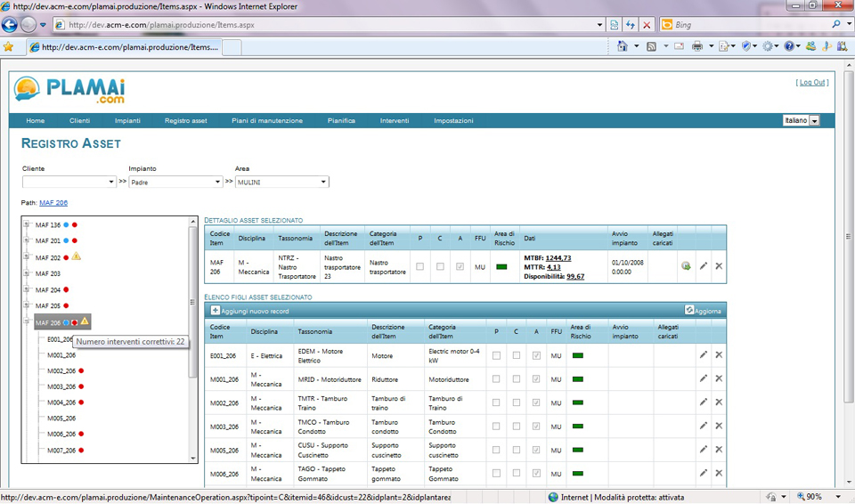Screen dimensions: 855x504
Task: Open the Piani di manutenzione menu
Action: (x=267, y=120)
